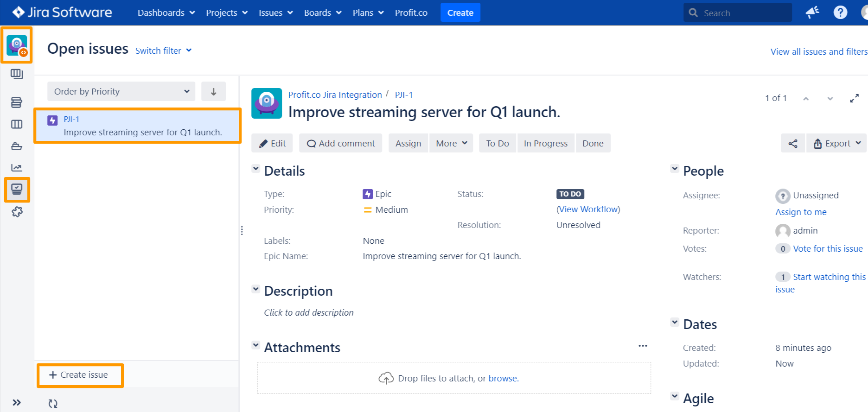
Task: Open View all issues and filters
Action: [819, 51]
